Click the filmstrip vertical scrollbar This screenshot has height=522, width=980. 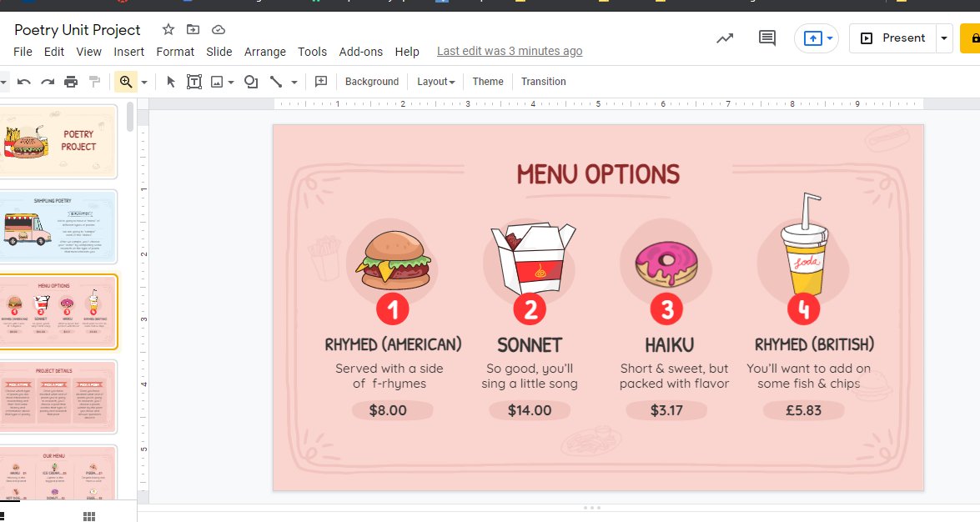coord(130,118)
